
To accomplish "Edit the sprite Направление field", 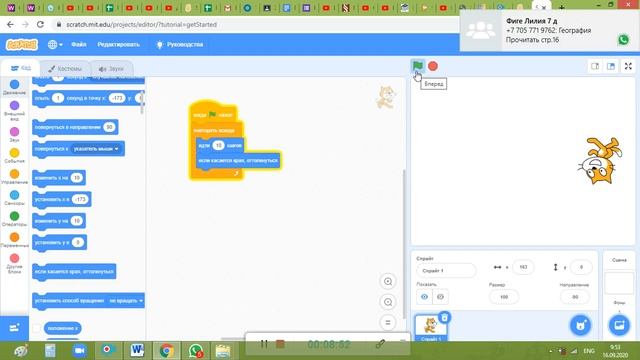I will click(x=575, y=297).
